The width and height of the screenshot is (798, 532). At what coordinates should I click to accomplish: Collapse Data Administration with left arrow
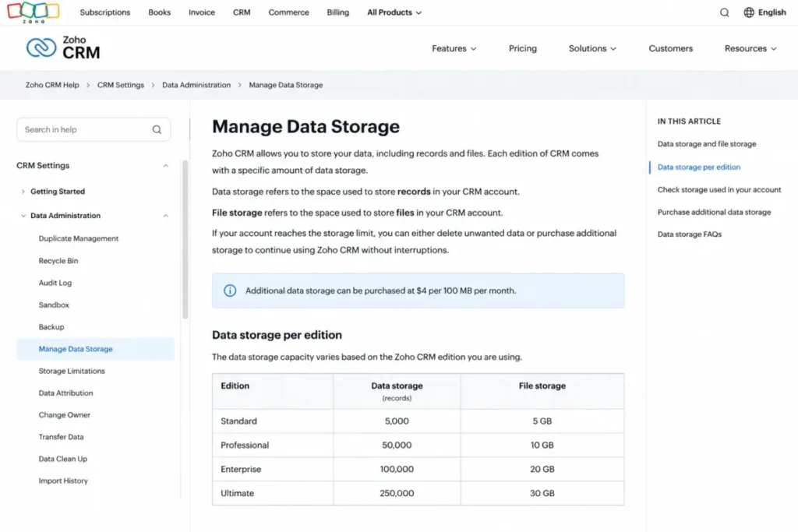(x=23, y=216)
